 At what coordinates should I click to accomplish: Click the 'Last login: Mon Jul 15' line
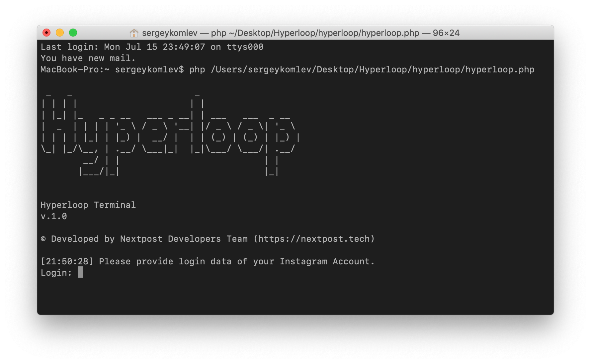[152, 47]
